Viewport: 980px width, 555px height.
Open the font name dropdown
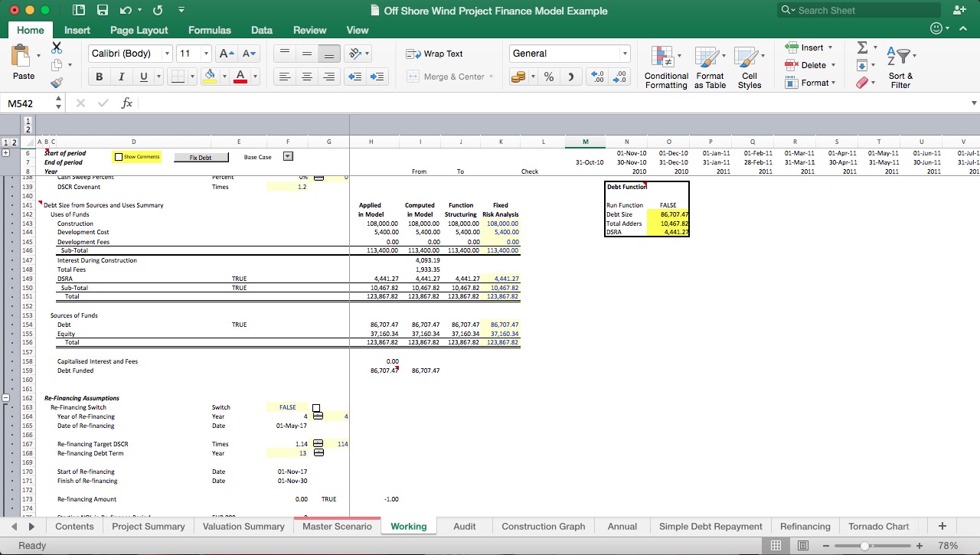click(167, 54)
